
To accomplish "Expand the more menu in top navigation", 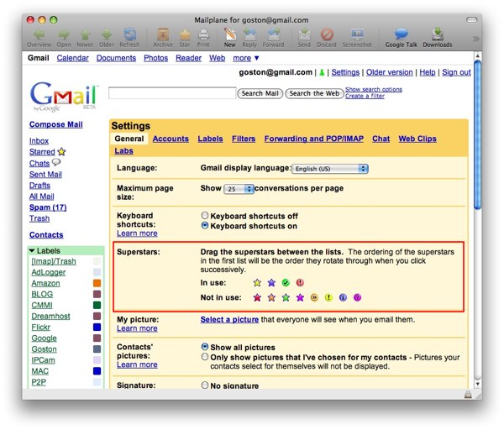I will (x=245, y=58).
